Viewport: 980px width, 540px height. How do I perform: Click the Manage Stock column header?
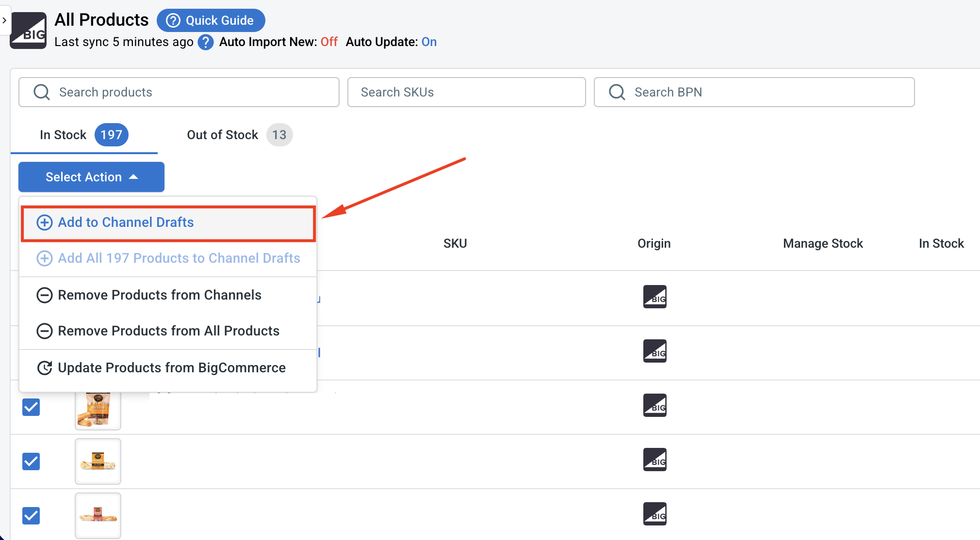tap(823, 243)
